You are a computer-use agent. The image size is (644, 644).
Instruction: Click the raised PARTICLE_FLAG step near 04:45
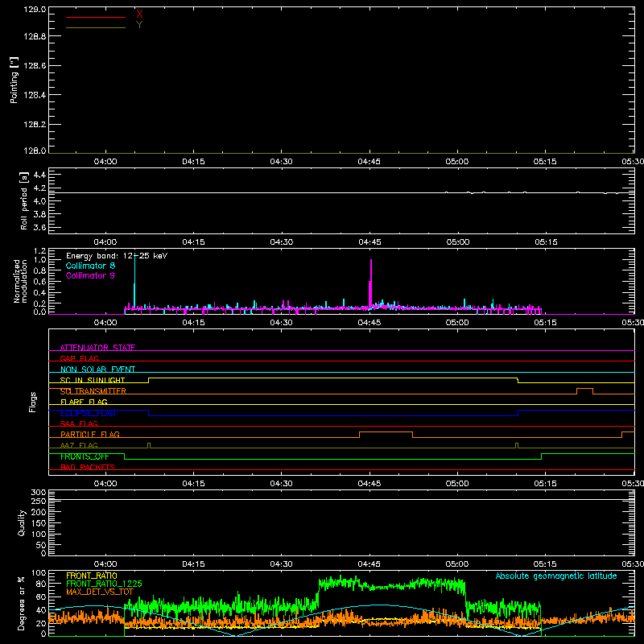click(386, 432)
